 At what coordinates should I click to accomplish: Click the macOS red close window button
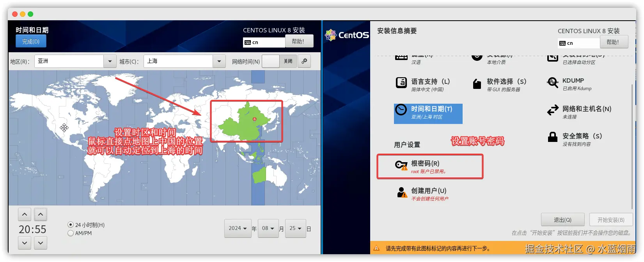15,14
